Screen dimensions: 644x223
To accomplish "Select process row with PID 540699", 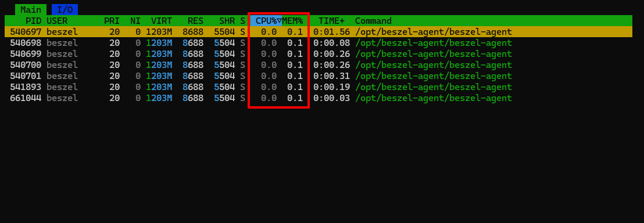I will [x=319, y=54].
